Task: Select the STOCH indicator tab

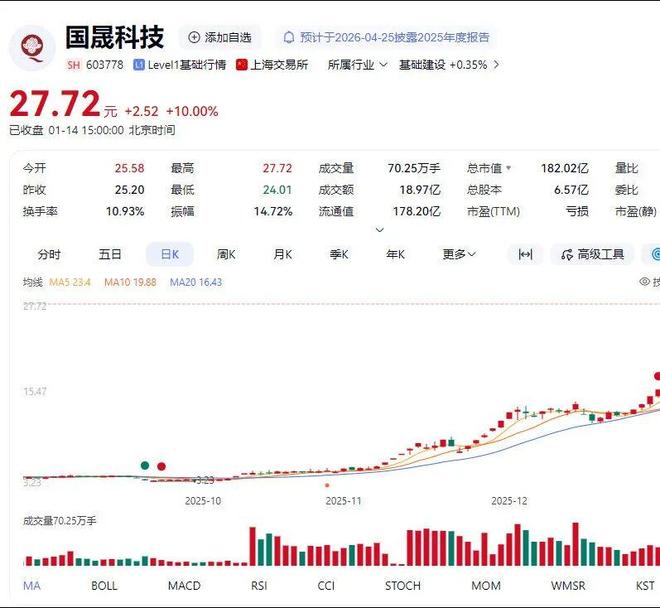Action: pos(402,585)
